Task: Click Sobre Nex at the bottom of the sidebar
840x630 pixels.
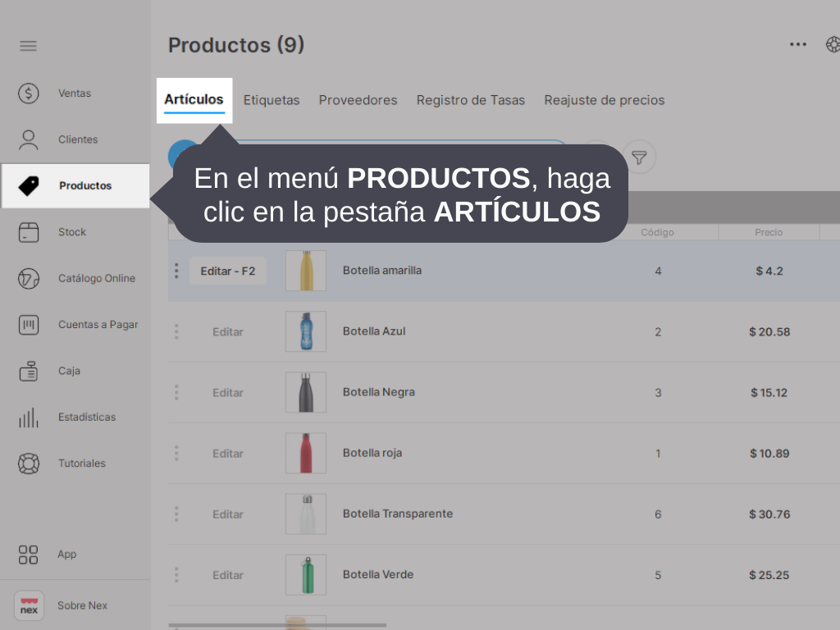Action: 81,605
